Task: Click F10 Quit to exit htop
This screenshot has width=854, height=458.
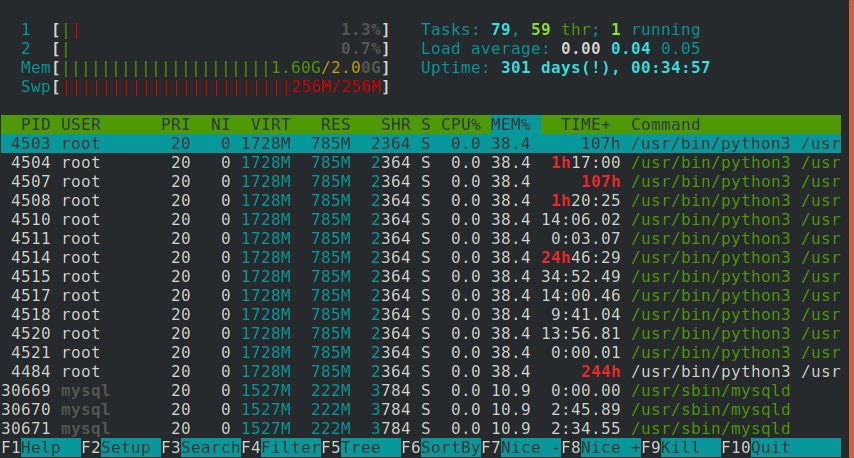Action: (781, 448)
